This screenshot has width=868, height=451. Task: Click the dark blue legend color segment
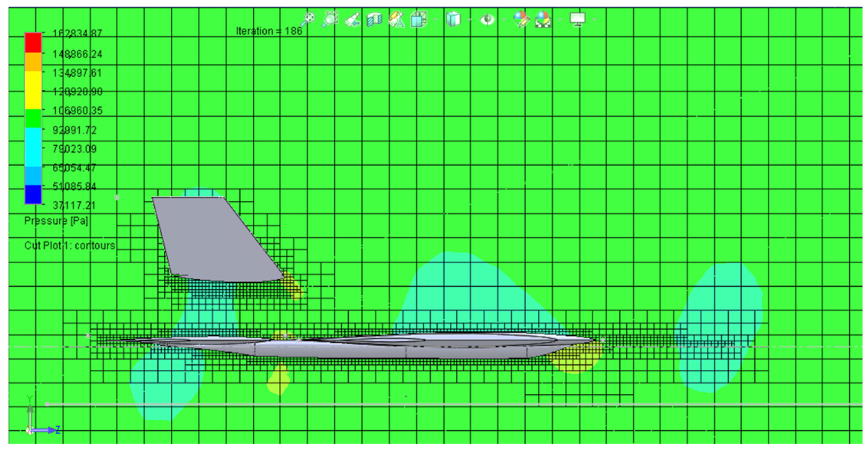(x=33, y=194)
